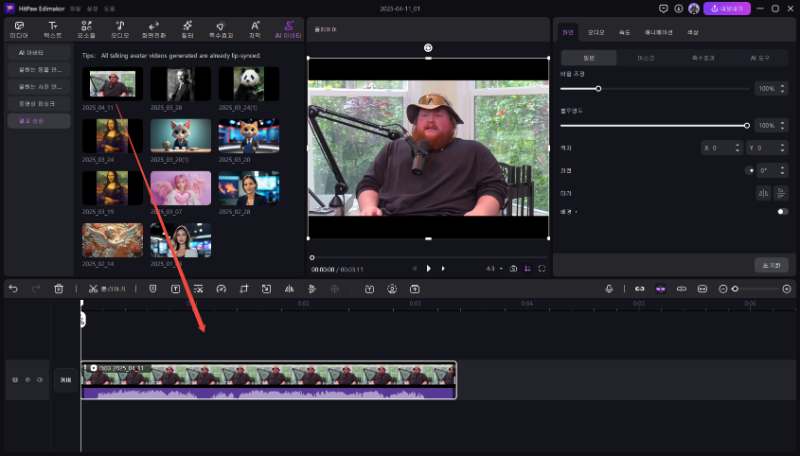Click the microphone voice-over record icon
This screenshot has width=800, height=456.
[x=608, y=288]
